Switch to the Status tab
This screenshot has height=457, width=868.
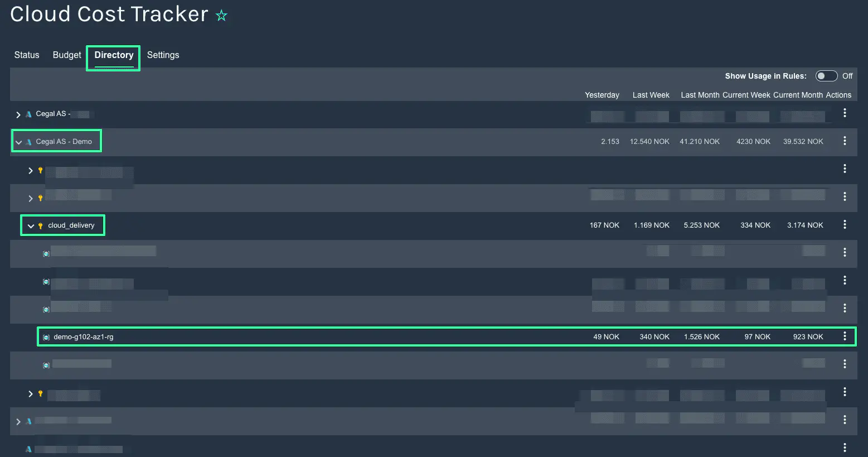[x=27, y=55]
